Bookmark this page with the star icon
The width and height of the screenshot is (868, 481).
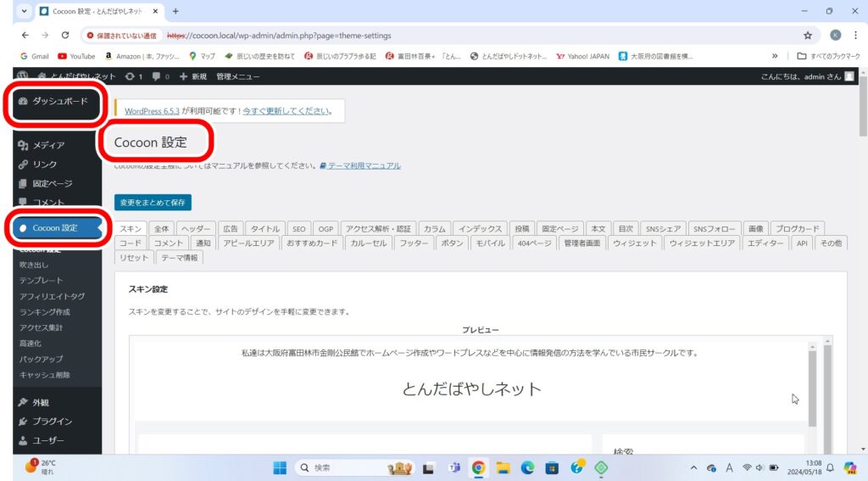(x=807, y=36)
